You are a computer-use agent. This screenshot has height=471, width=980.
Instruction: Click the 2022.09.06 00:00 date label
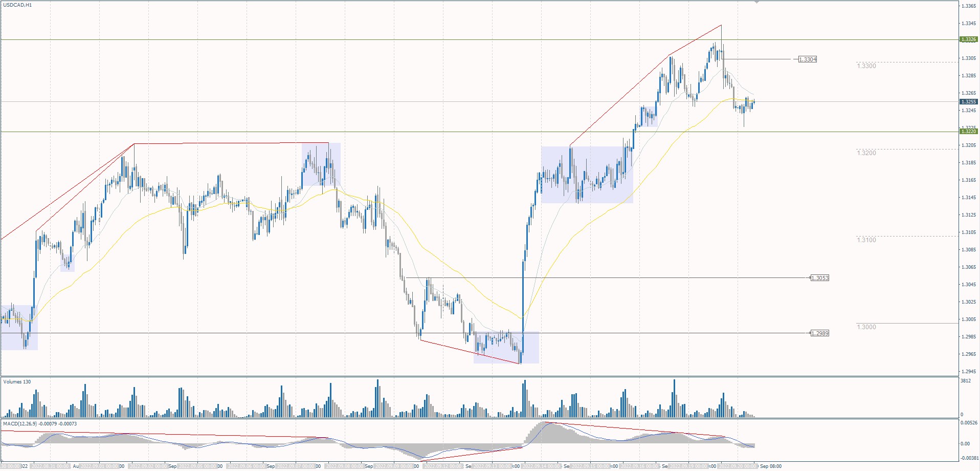(247, 466)
